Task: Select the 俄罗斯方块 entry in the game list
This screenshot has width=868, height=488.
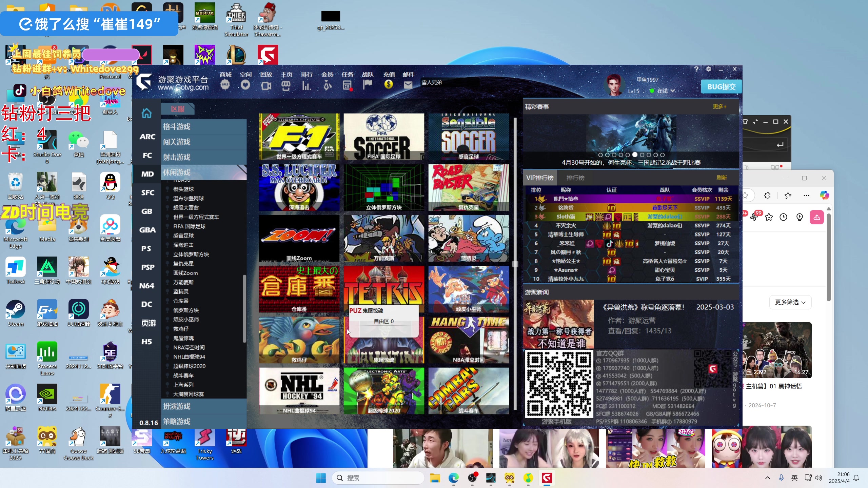Action: tap(186, 310)
